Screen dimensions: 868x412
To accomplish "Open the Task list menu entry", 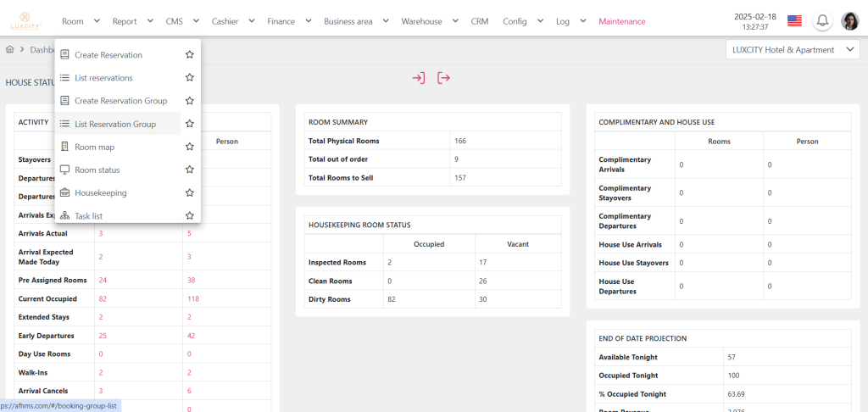I will pos(88,216).
